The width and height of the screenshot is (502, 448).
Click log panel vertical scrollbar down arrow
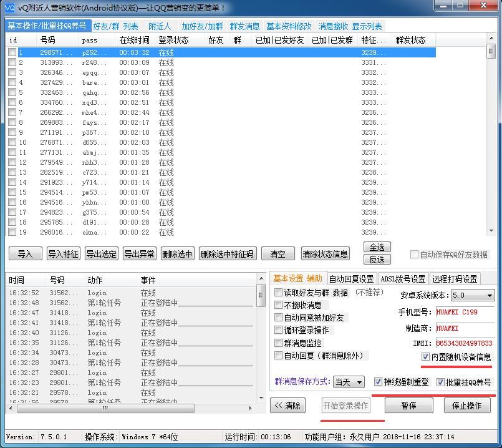pyautogui.click(x=261, y=397)
